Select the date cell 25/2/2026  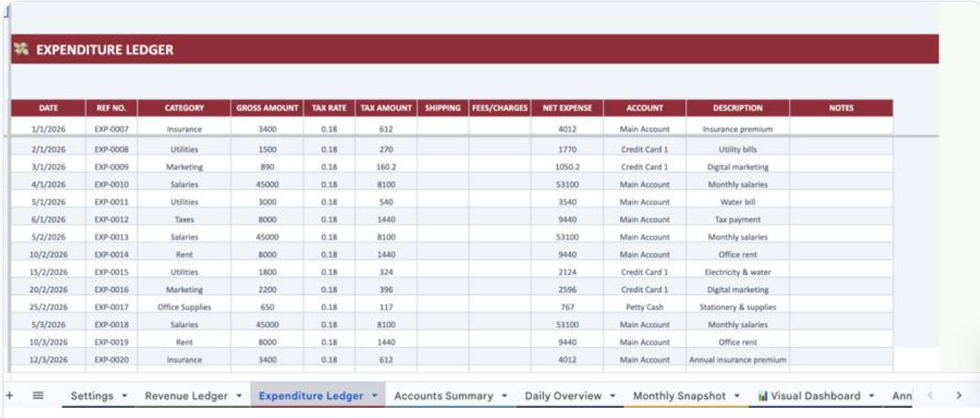tap(49, 307)
